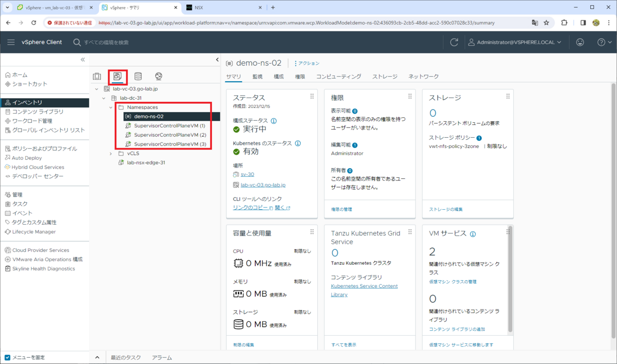Click 制限の編集 link

(243, 344)
